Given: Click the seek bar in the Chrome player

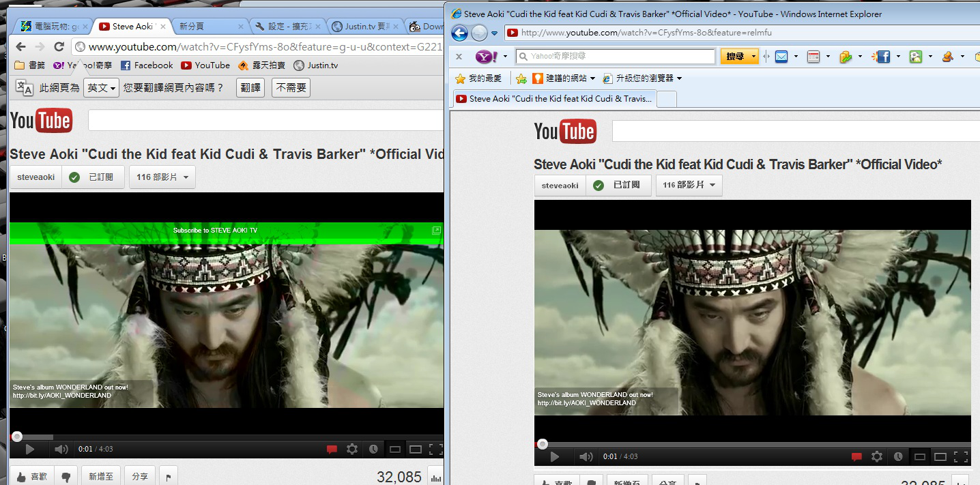Looking at the screenshot, I should click(227, 437).
